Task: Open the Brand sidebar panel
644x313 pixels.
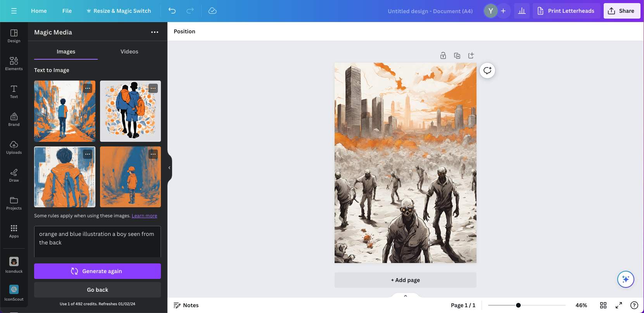Action: (14, 119)
